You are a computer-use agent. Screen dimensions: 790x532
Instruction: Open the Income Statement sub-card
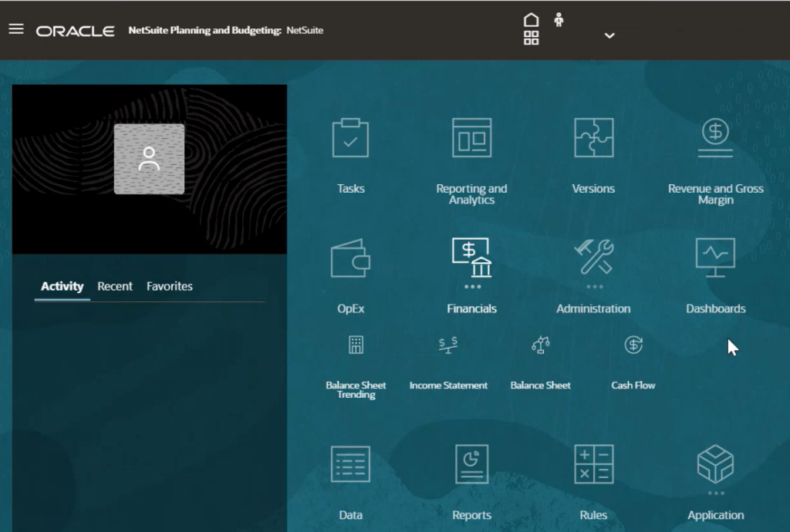click(448, 345)
